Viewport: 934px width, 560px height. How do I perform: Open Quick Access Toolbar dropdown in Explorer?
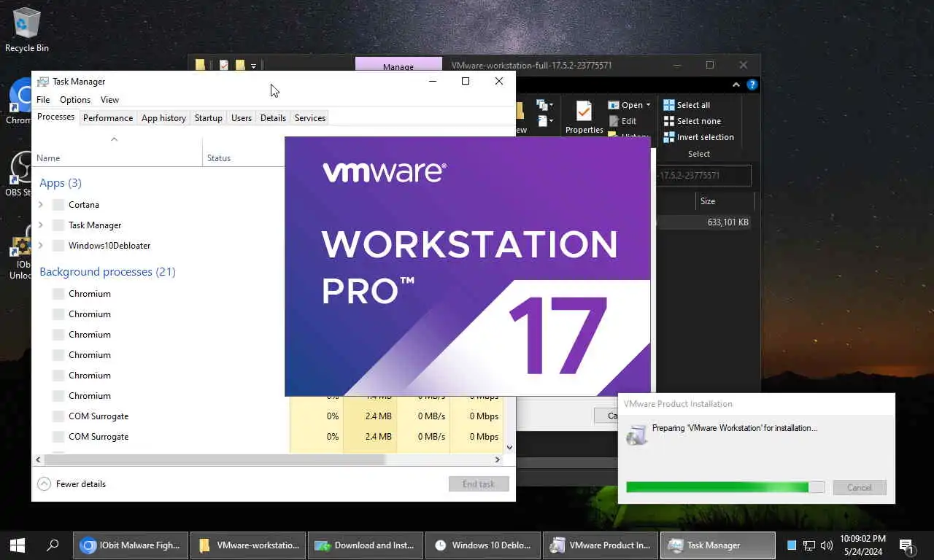tap(253, 66)
